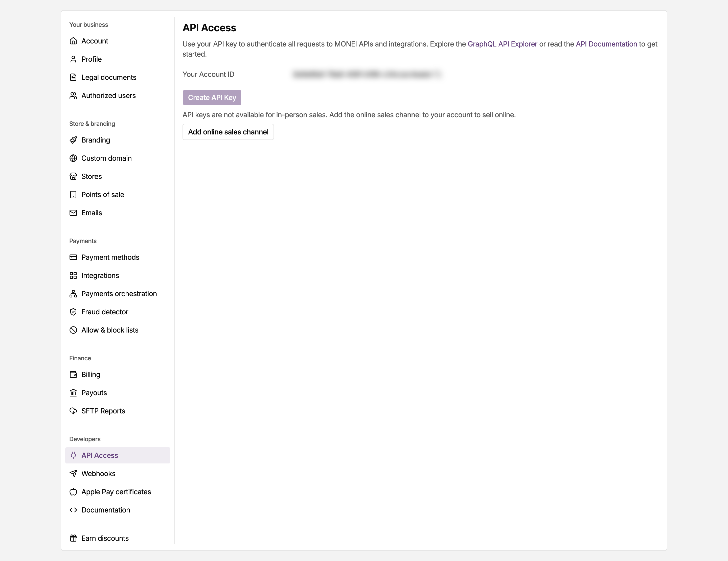
Task: Click the Payouts bank icon
Action: click(73, 393)
